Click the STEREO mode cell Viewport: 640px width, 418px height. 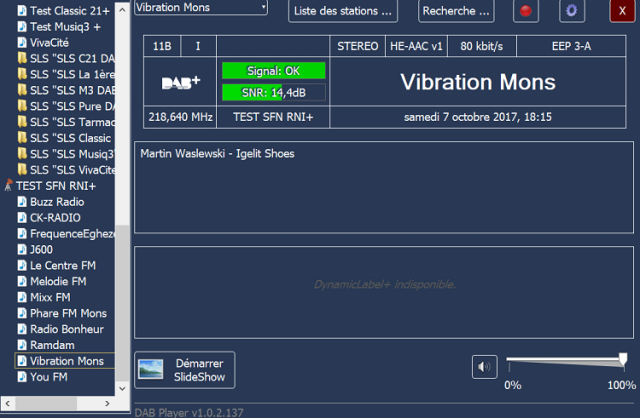(358, 46)
